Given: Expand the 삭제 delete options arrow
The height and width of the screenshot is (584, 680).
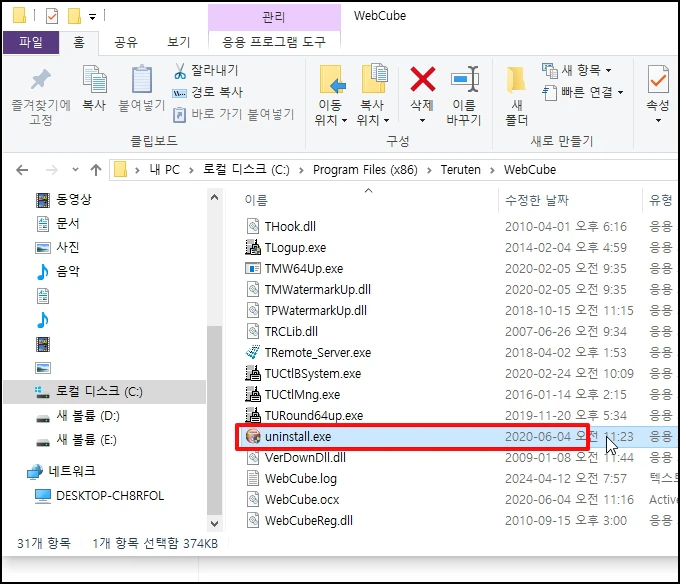Looking at the screenshot, I should 422,120.
